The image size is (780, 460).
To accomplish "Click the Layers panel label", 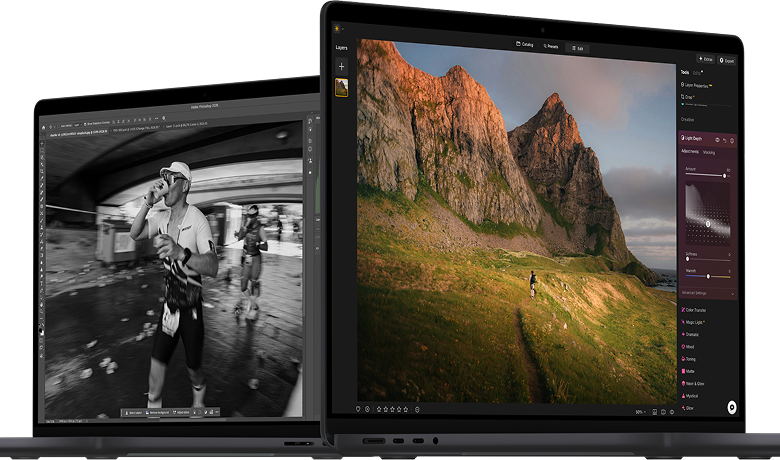I will [341, 48].
